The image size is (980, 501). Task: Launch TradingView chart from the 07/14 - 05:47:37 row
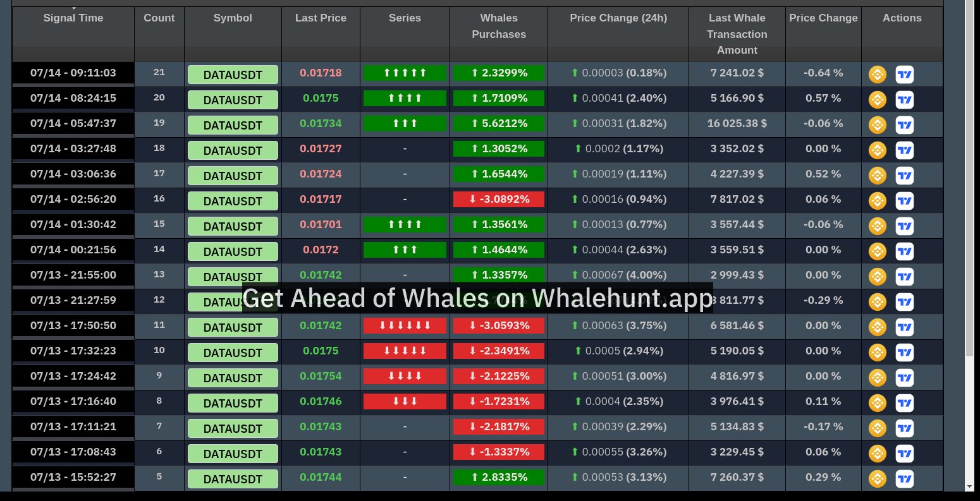(x=905, y=125)
